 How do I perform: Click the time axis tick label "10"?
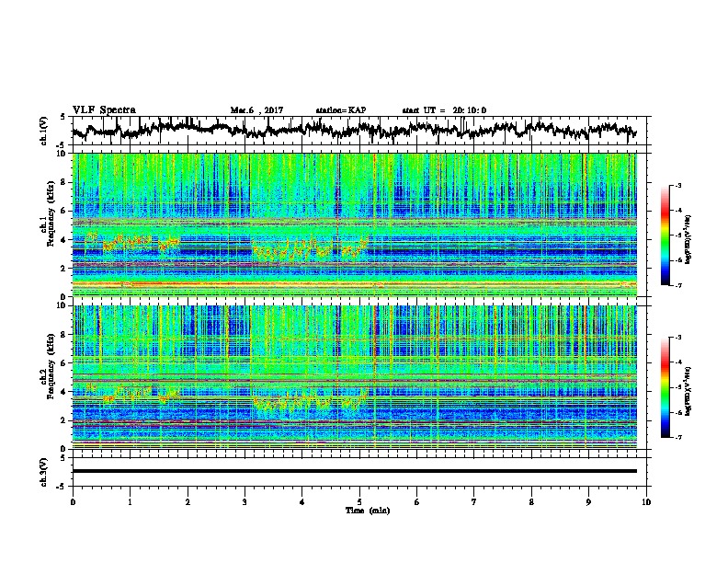point(646,501)
